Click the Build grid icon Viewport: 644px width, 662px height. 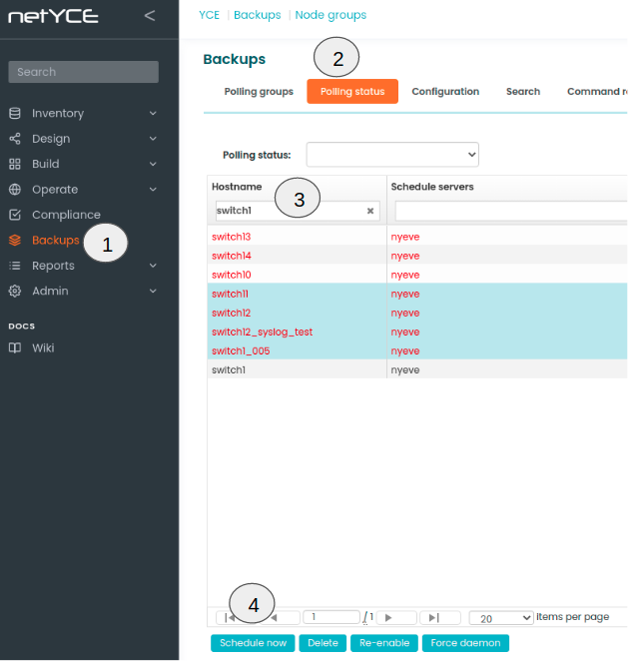click(15, 164)
